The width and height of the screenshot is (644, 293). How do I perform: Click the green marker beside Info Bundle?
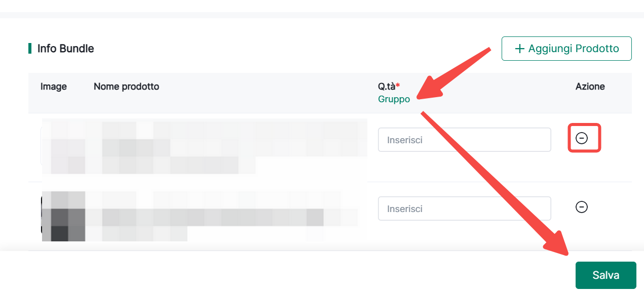pyautogui.click(x=30, y=49)
